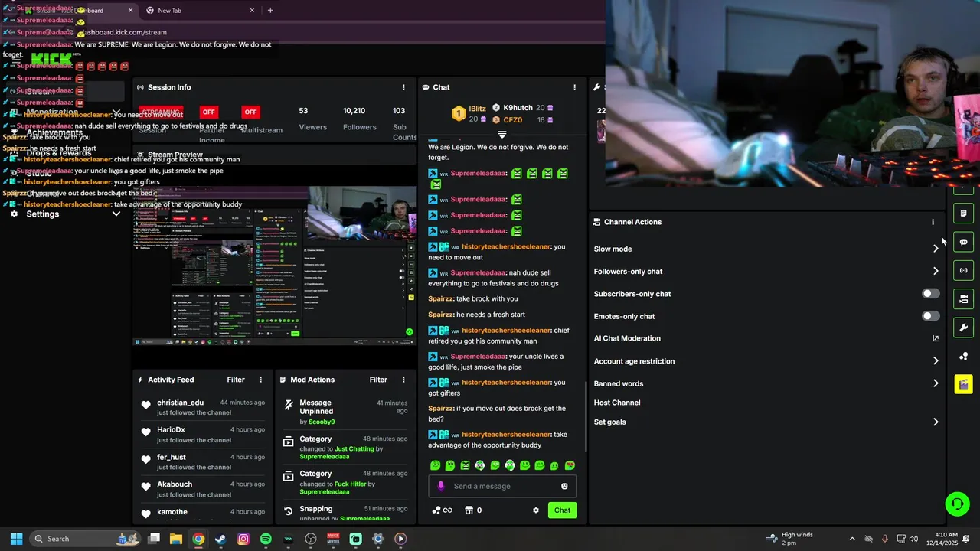Open chat settings gear icon
Image resolution: width=980 pixels, height=551 pixels.
[536, 510]
